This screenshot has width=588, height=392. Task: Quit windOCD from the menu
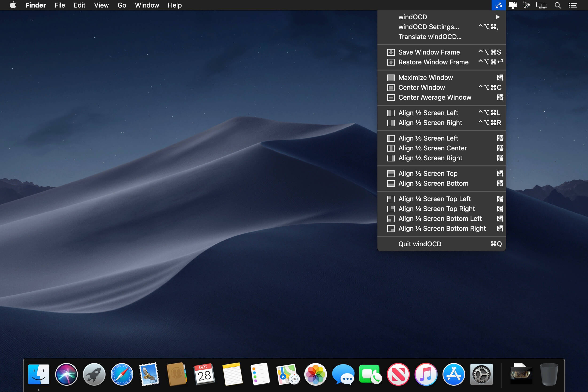[420, 244]
